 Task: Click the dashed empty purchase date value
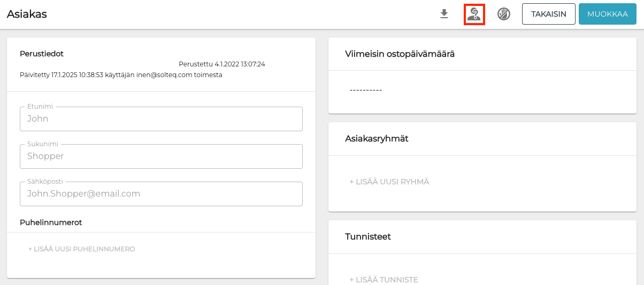tap(365, 90)
